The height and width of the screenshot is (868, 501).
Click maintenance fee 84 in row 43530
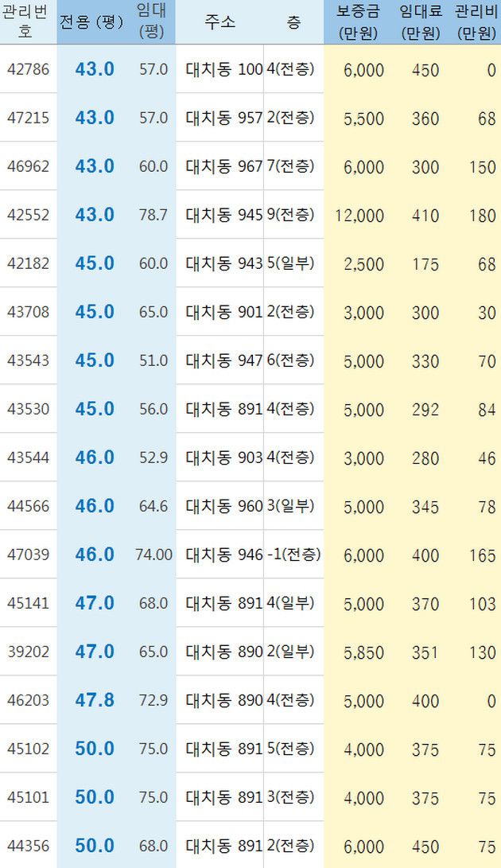click(x=487, y=410)
